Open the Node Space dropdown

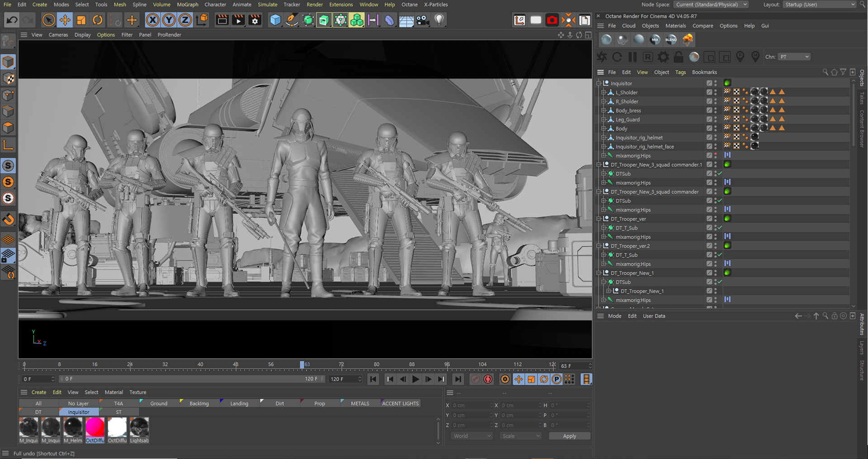click(x=711, y=5)
